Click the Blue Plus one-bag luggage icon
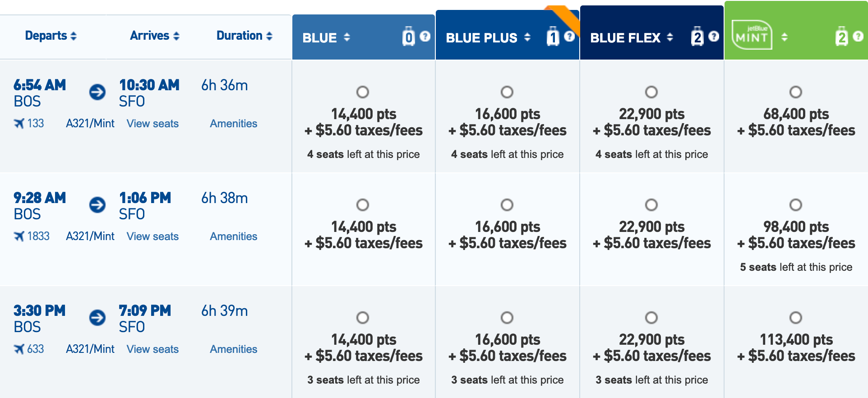 tap(553, 37)
